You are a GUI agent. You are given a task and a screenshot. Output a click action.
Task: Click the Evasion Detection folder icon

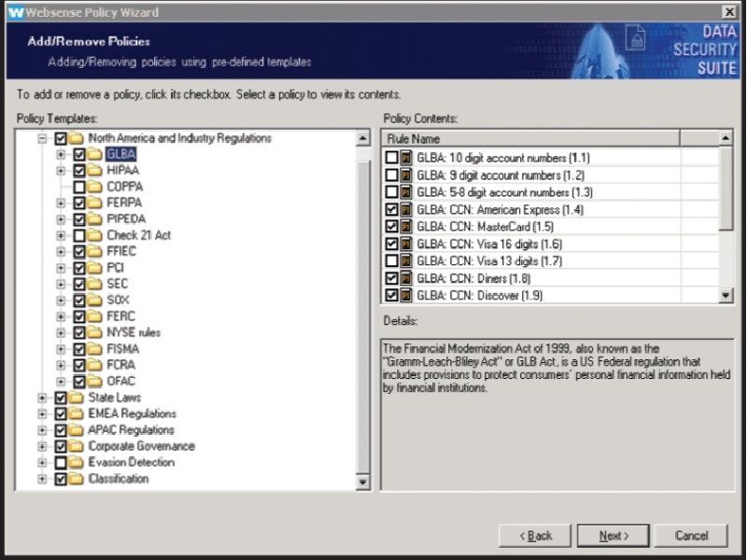coord(77,462)
